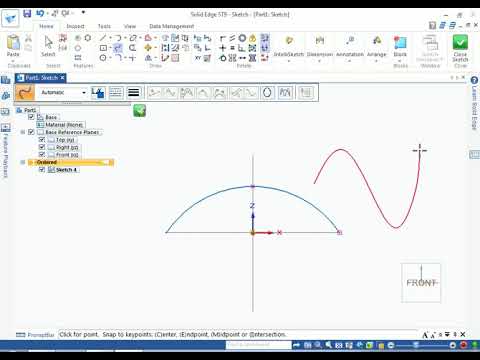Click the Solid Edge application button
480x360 pixels.
10,18
